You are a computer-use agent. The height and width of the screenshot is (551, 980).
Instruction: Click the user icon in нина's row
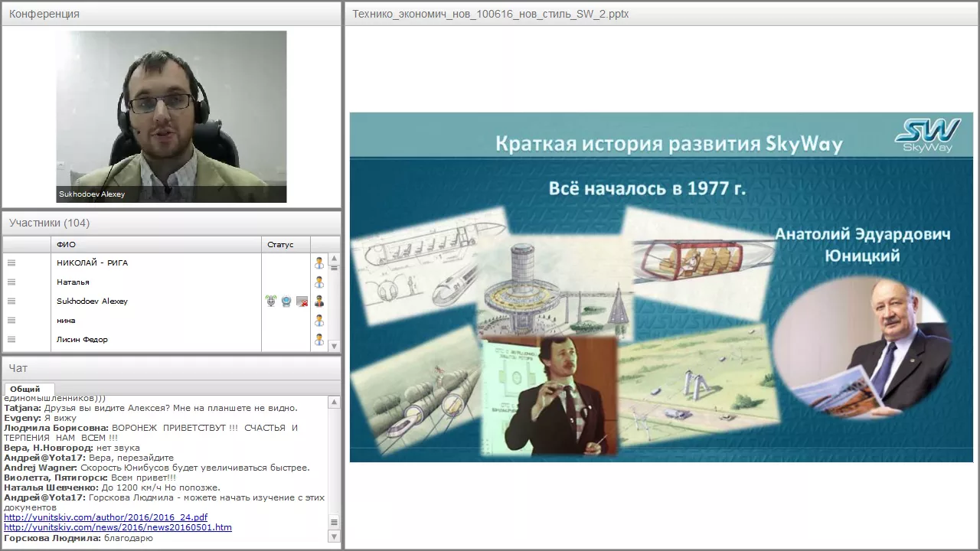click(319, 321)
